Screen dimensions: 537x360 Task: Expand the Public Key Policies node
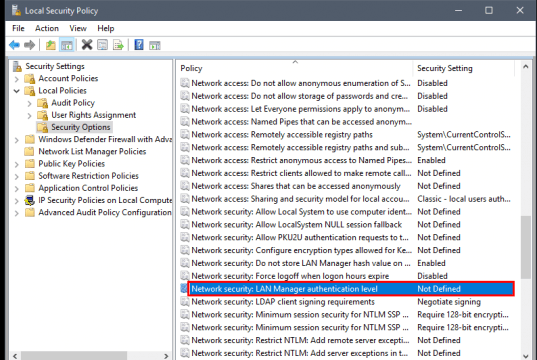tap(16, 164)
